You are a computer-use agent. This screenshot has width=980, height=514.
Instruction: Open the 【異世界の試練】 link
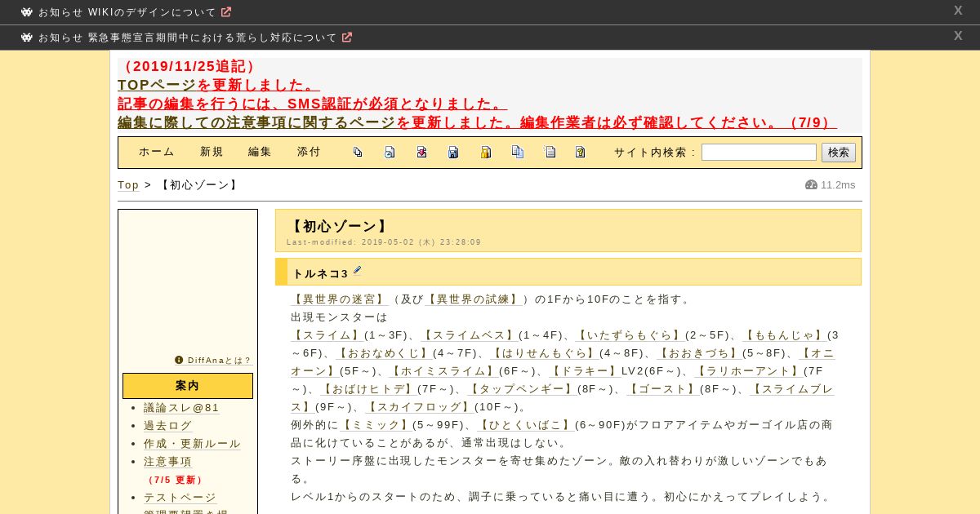point(474,299)
